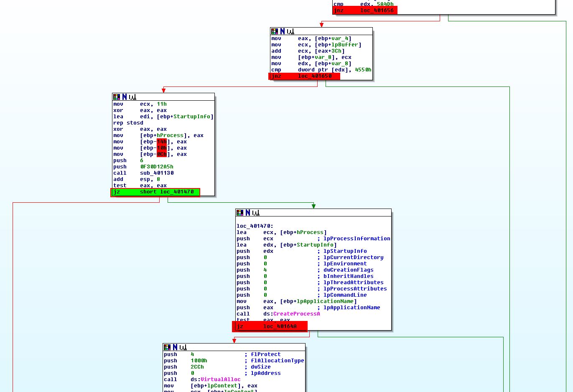Image resolution: width=573 pixels, height=392 pixels.
Task: Select the lpThreadAttributes push line
Action: (310, 283)
